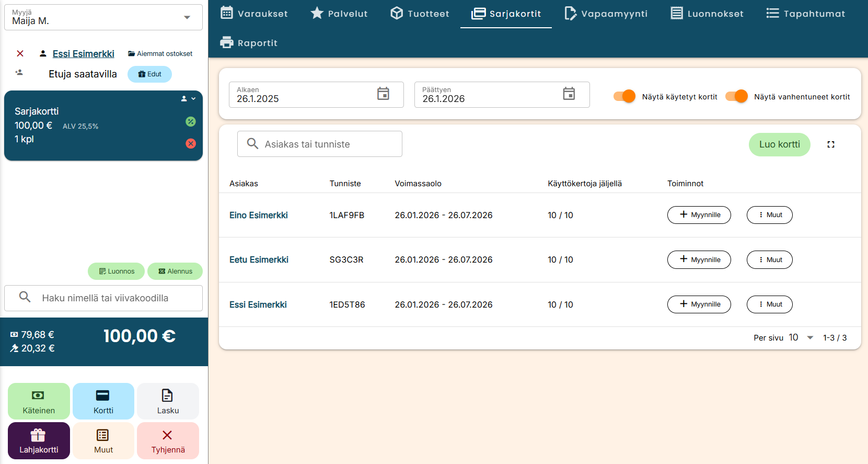The width and height of the screenshot is (868, 464).
Task: Open Muut menu for Eino Esimerkki
Action: point(769,215)
